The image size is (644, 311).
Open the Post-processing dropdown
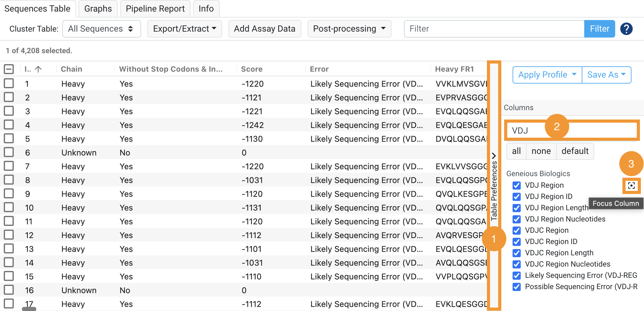[x=349, y=29]
